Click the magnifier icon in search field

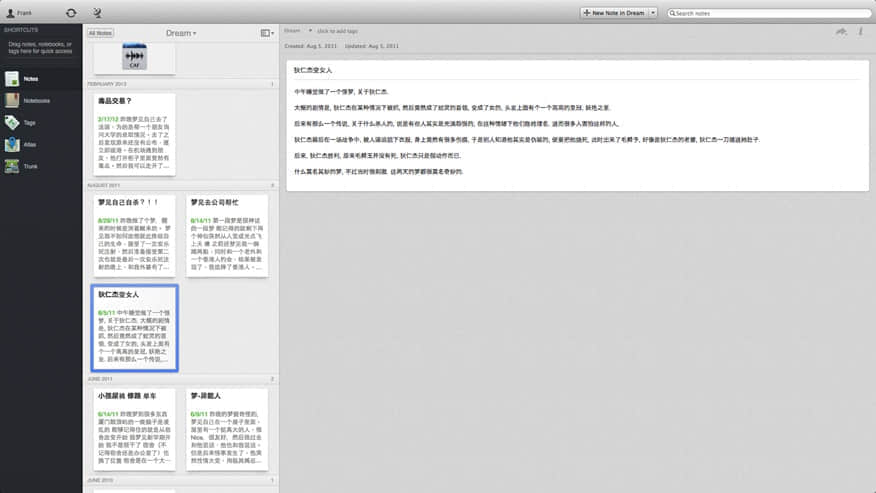(x=672, y=13)
